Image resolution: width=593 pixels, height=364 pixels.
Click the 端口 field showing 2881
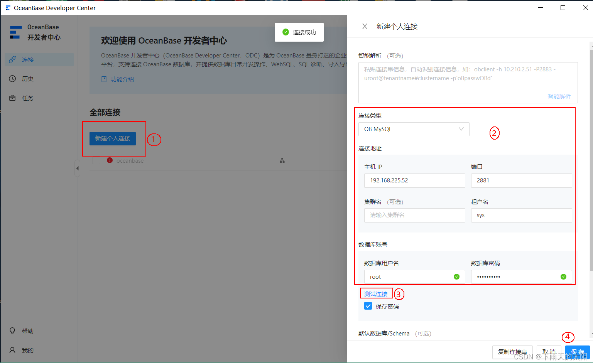pyautogui.click(x=521, y=180)
